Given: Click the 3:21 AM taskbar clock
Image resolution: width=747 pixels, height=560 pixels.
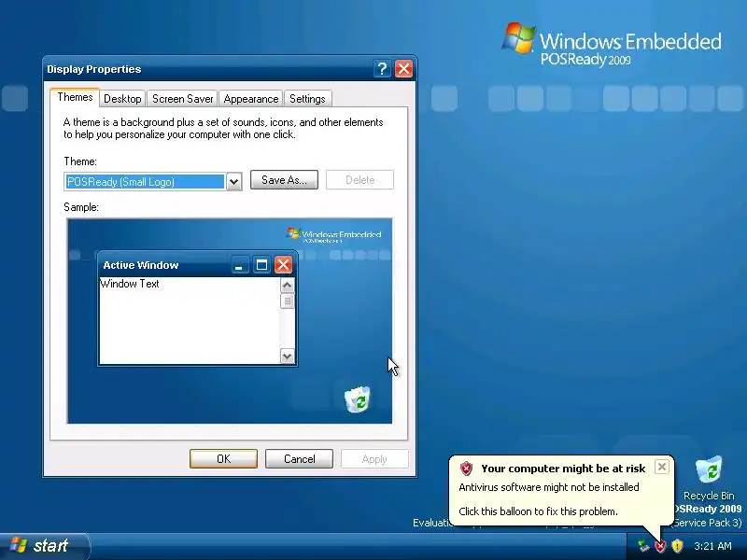Looking at the screenshot, I should (712, 546).
